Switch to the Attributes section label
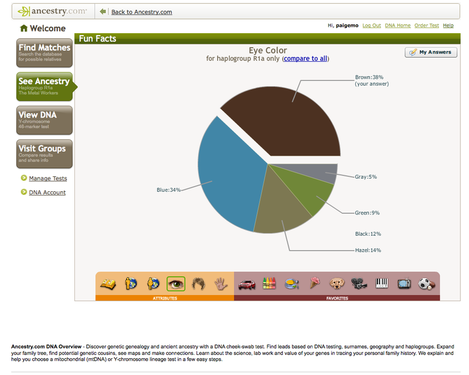The width and height of the screenshot is (469, 375). [x=165, y=298]
